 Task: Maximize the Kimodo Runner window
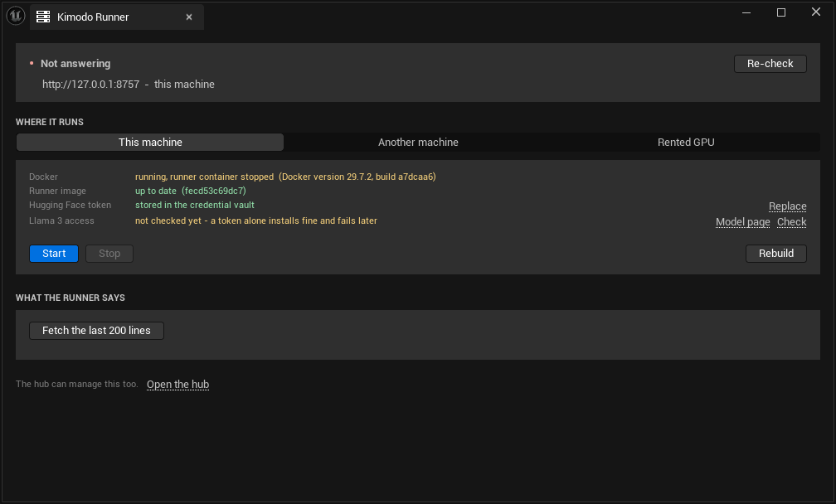[x=781, y=12]
